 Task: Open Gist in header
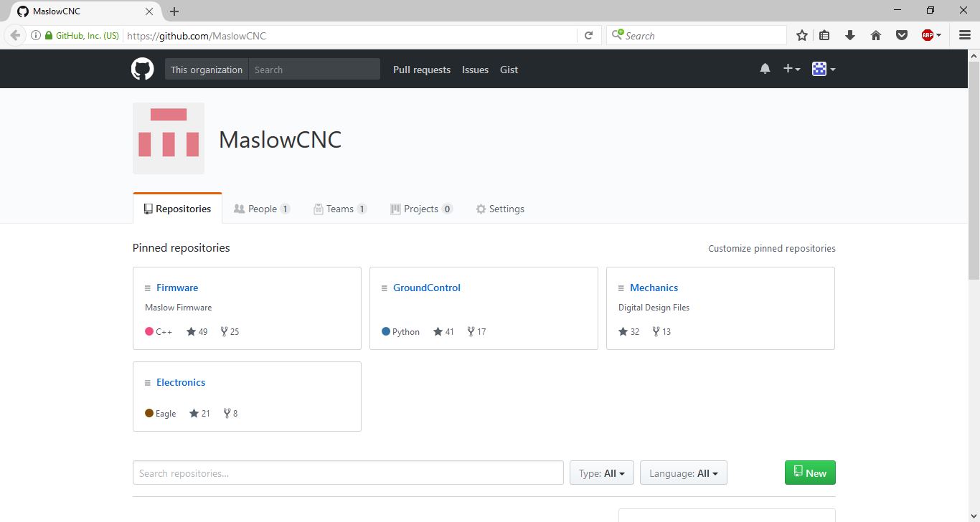coord(509,70)
